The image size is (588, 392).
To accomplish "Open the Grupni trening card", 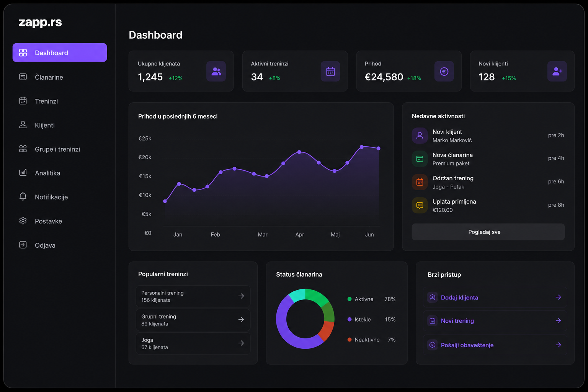I will 193,320.
